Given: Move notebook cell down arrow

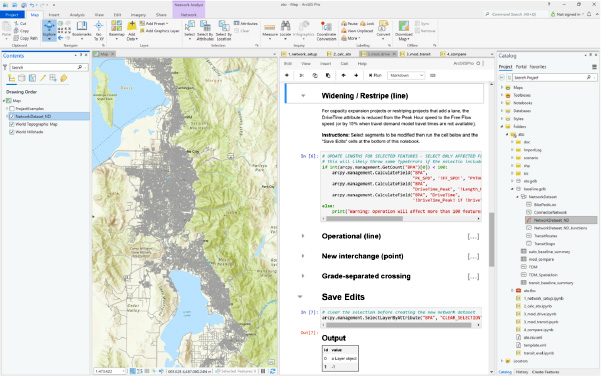Looking at the screenshot, I should (356, 75).
